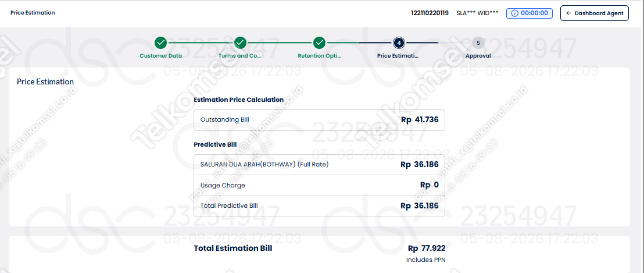The width and height of the screenshot is (644, 273).
Task: Click the Includes PPN note
Action: coord(425,260)
